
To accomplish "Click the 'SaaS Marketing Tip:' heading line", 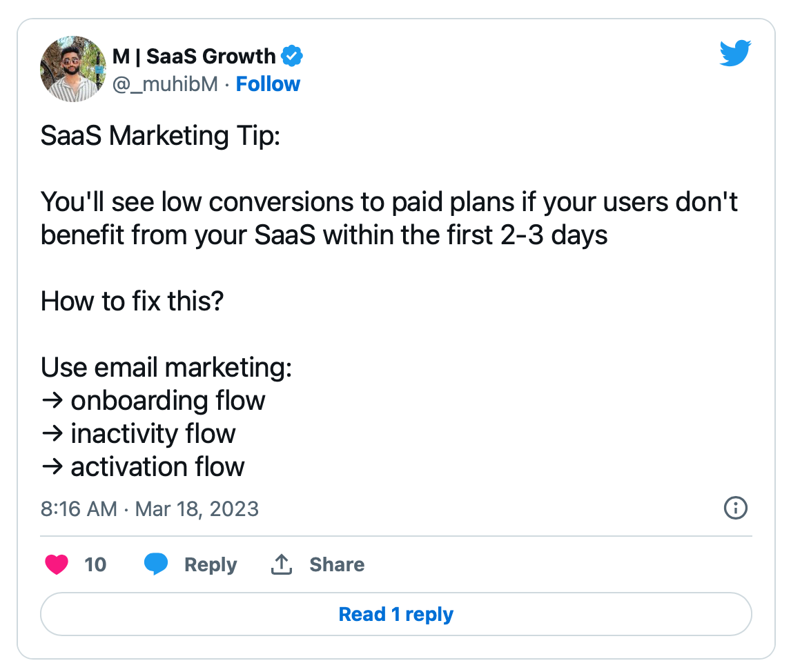I will click(160, 136).
